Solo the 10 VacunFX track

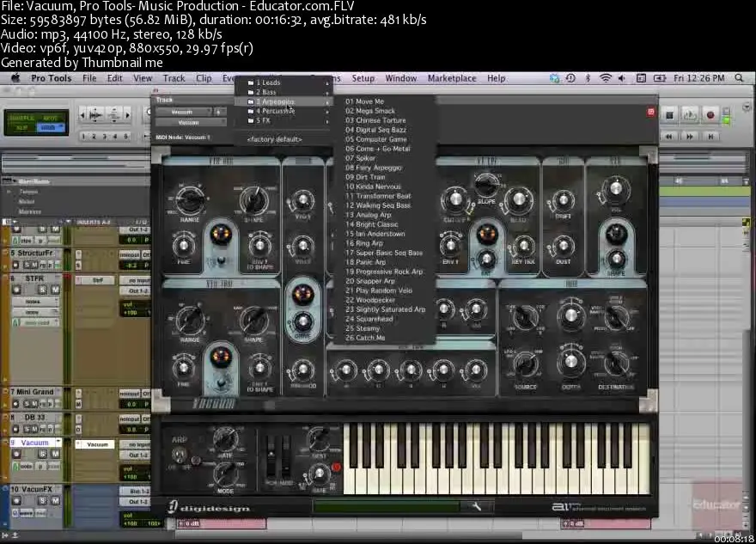coord(42,500)
